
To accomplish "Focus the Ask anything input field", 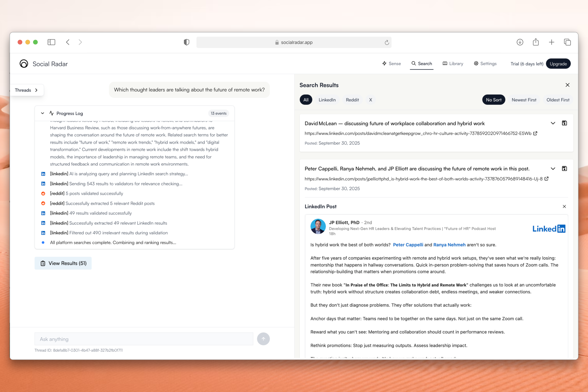I will (x=144, y=339).
